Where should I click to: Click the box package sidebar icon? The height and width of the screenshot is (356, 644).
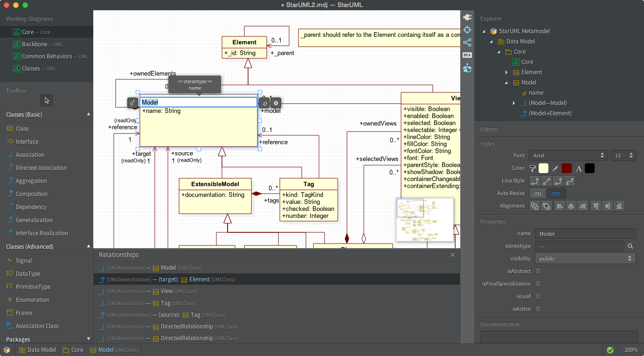point(467,68)
